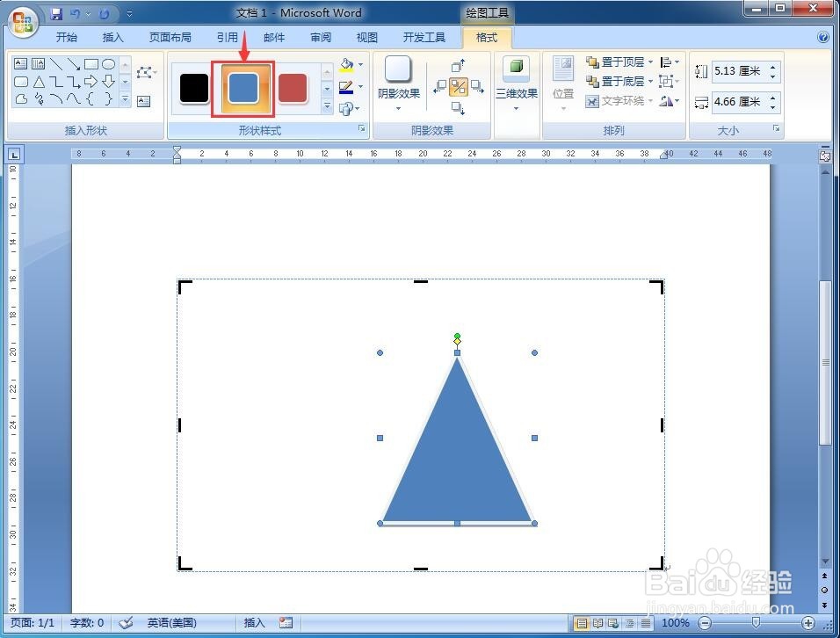Click the zoom slider handle
The width and height of the screenshot is (840, 638).
(x=756, y=622)
